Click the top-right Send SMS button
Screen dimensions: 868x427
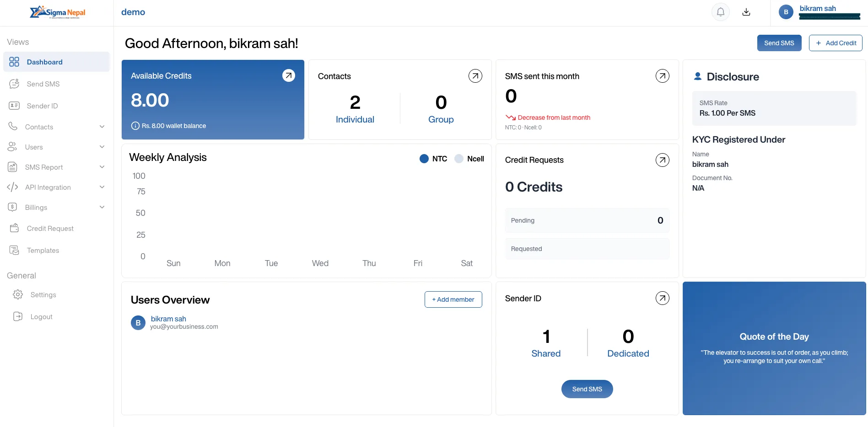(x=779, y=43)
